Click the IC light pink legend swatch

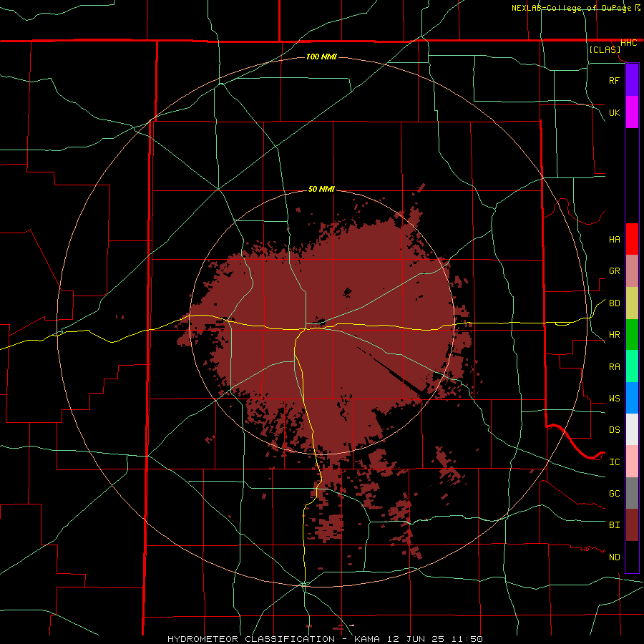click(x=632, y=462)
